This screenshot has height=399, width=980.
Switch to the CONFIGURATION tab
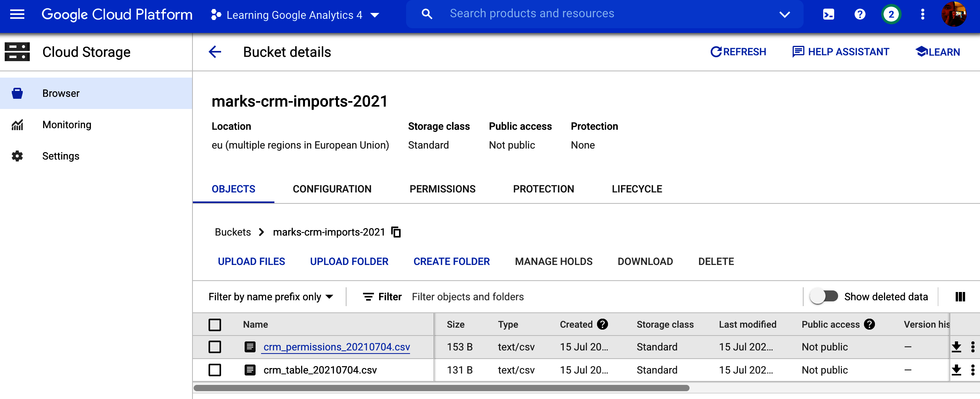pyautogui.click(x=332, y=189)
